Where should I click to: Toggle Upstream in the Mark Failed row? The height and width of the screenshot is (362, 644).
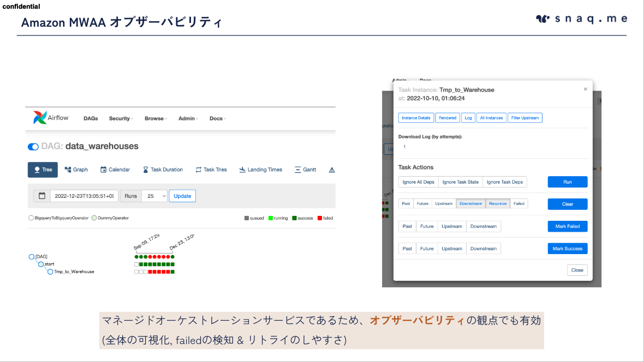point(452,226)
